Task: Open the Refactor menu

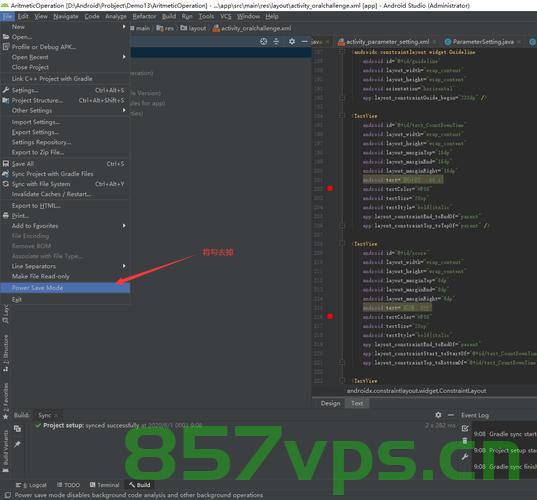Action: (144, 16)
